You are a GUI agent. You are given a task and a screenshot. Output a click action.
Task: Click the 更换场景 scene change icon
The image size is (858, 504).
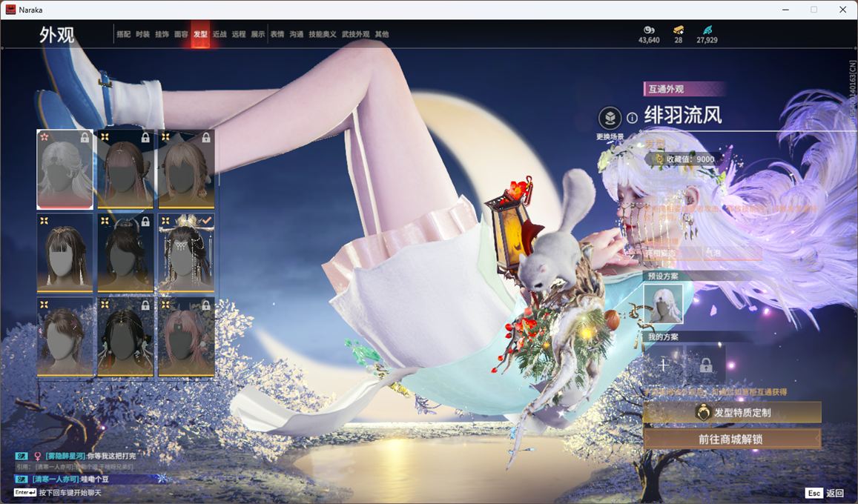pos(610,118)
